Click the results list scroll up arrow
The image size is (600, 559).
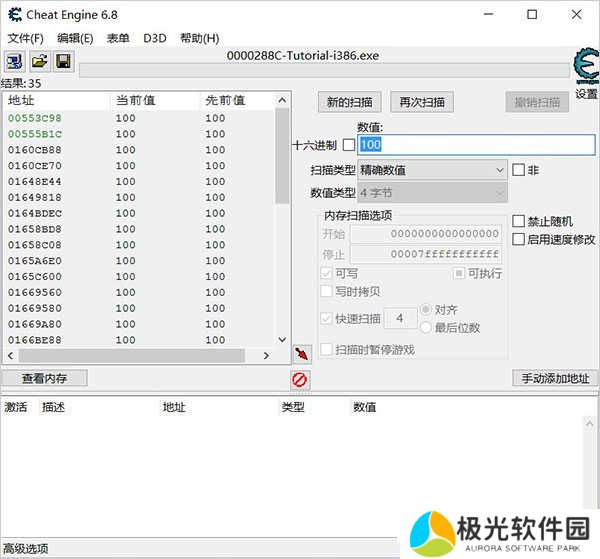[x=282, y=100]
